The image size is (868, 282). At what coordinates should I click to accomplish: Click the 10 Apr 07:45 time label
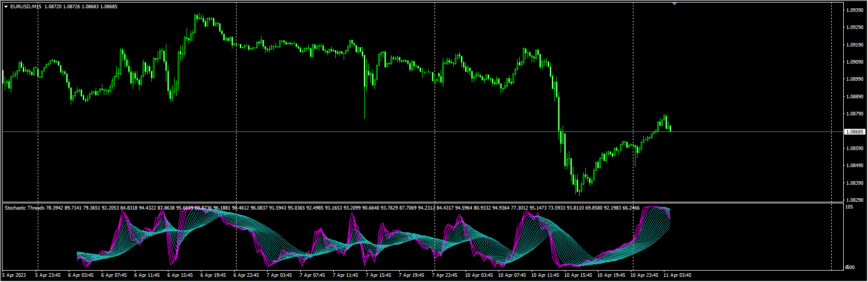coord(512,275)
